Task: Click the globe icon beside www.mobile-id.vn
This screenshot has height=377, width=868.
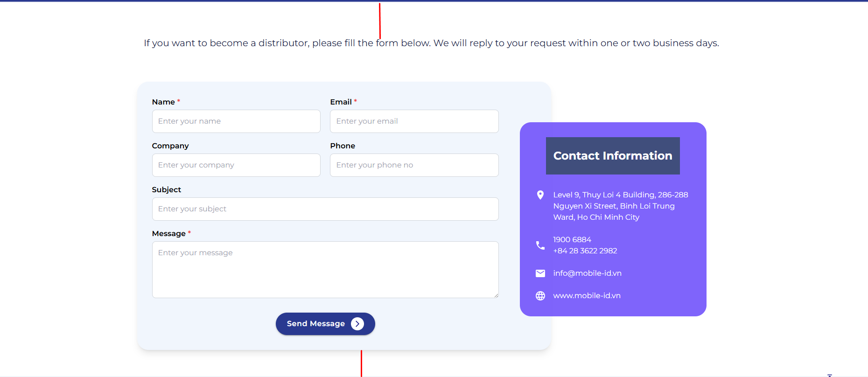Action: point(540,296)
